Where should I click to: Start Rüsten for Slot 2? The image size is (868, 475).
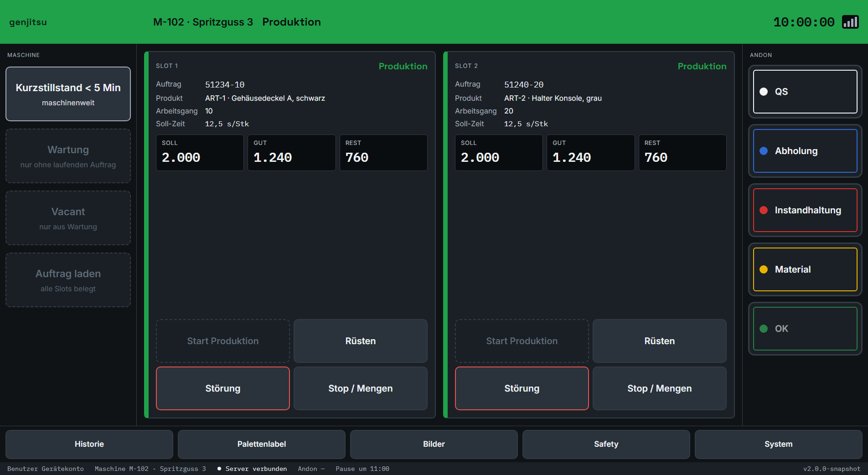tap(660, 341)
